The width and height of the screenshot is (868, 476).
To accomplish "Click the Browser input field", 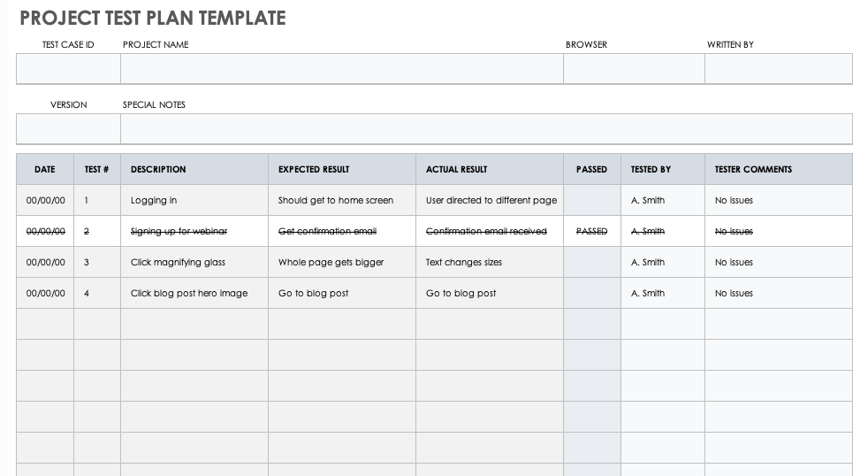I will [634, 69].
